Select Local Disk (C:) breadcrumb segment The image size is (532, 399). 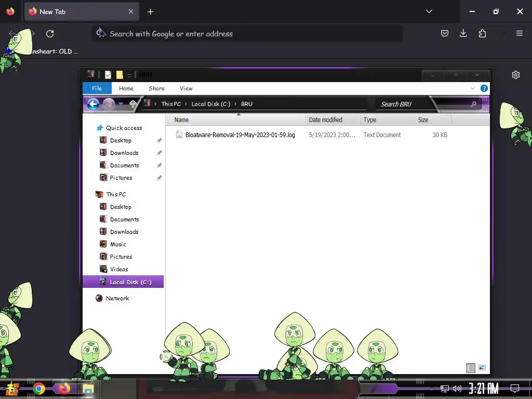211,104
